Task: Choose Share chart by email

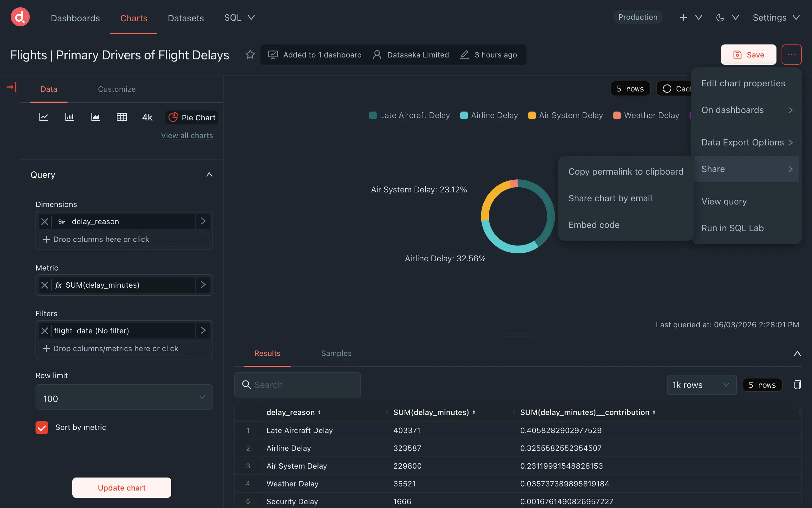Action: pyautogui.click(x=625, y=198)
